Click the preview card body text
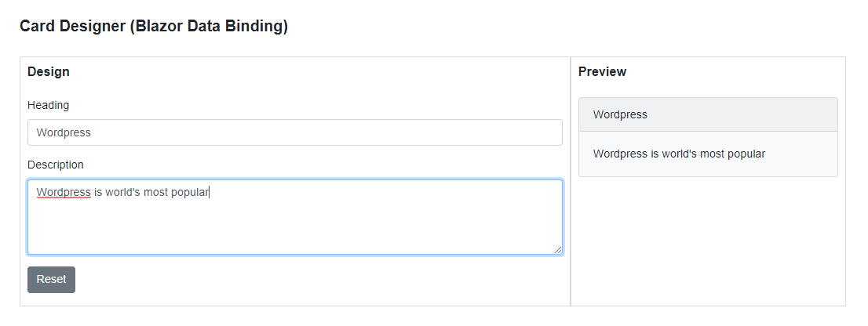Image resolution: width=868 pixels, height=326 pixels. 679,154
